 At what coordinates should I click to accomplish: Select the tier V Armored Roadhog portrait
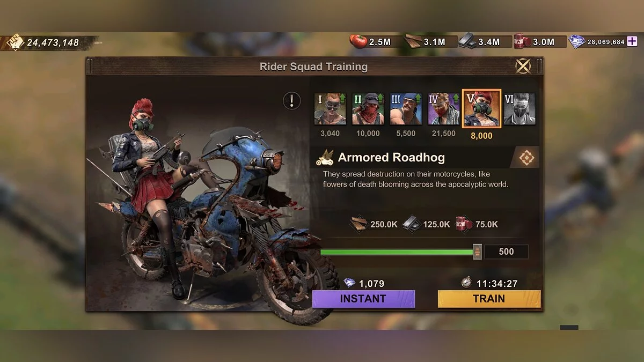[x=481, y=109]
